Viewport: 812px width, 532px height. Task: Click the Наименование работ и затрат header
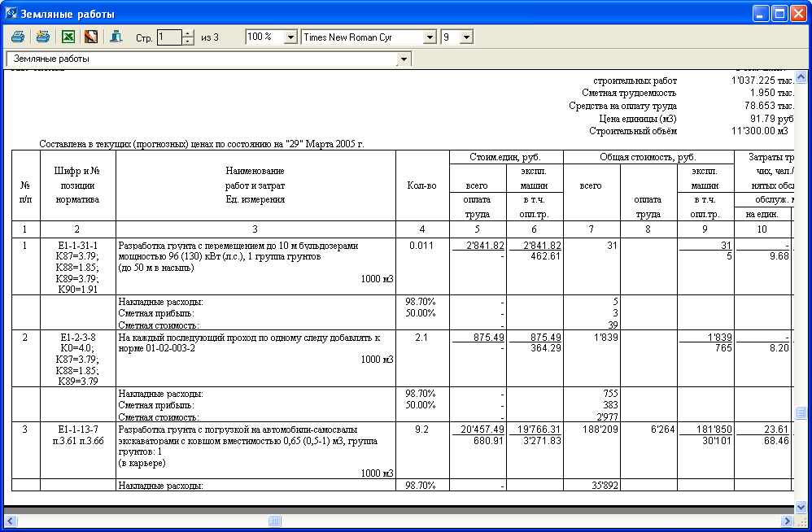[255, 185]
